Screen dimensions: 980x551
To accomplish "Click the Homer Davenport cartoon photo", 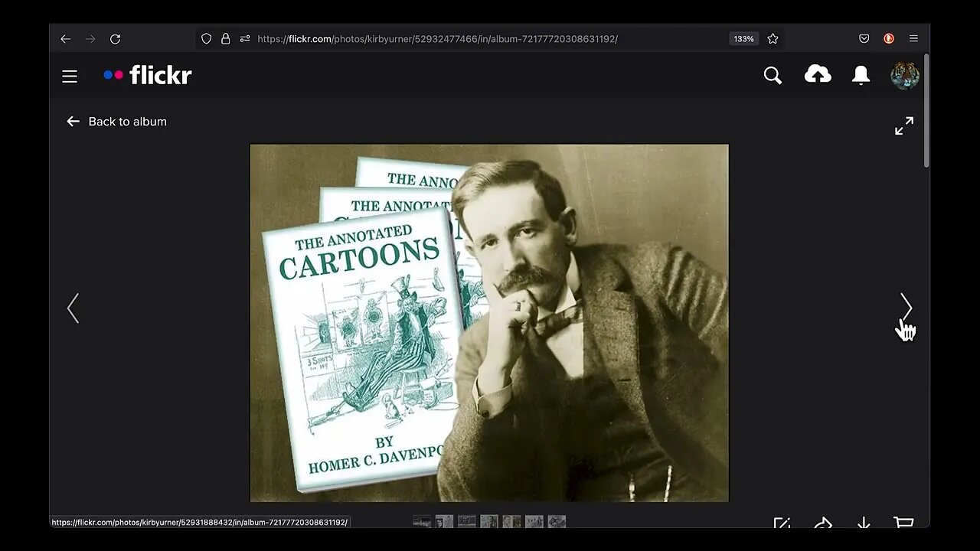I will [489, 323].
